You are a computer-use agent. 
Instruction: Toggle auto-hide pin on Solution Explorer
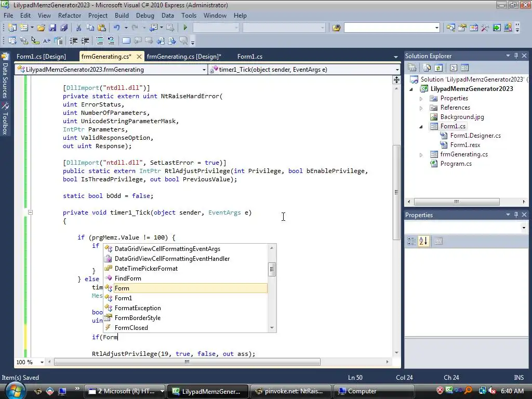point(516,56)
